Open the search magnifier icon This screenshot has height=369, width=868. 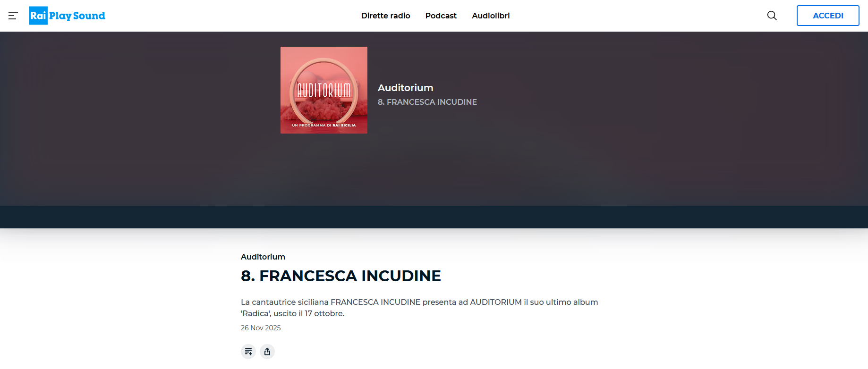[772, 16]
